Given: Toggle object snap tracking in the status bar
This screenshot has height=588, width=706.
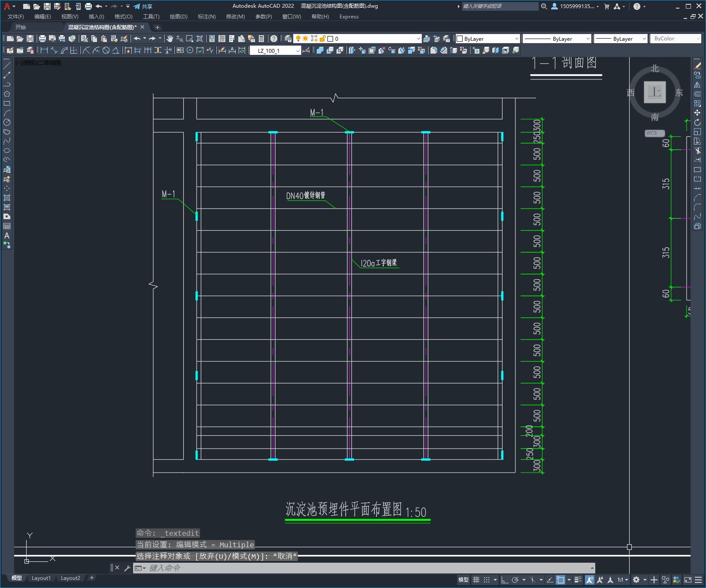Looking at the screenshot, I should tap(549, 580).
